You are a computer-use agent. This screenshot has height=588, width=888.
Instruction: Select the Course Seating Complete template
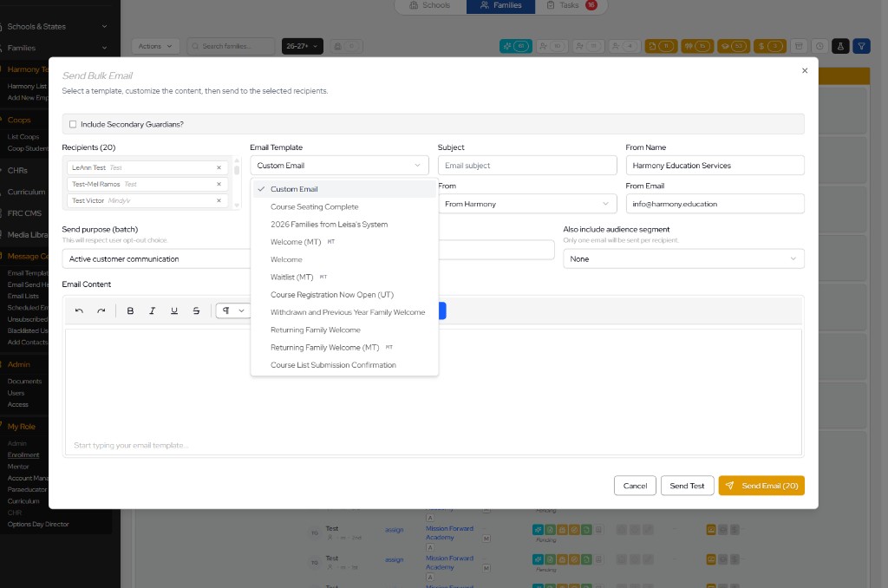point(344,206)
